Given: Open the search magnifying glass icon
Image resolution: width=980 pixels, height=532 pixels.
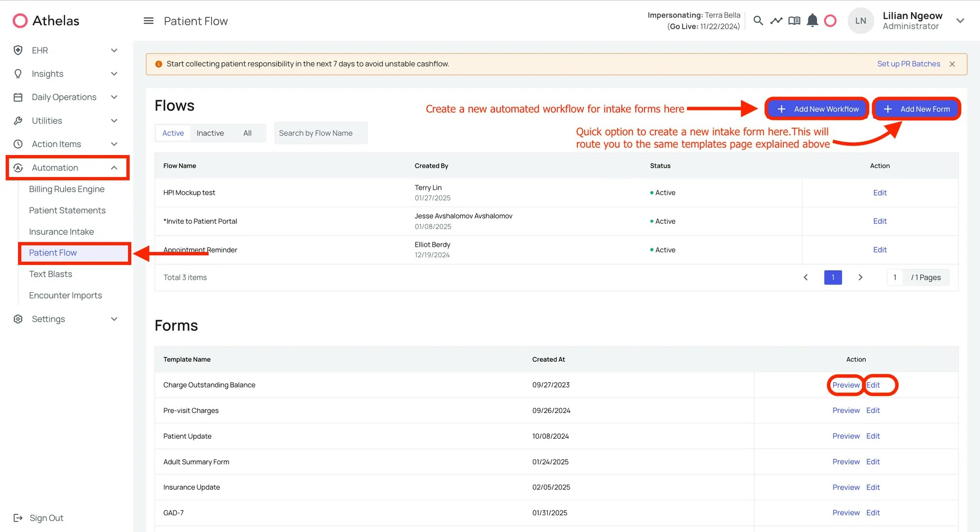Looking at the screenshot, I should pos(758,21).
